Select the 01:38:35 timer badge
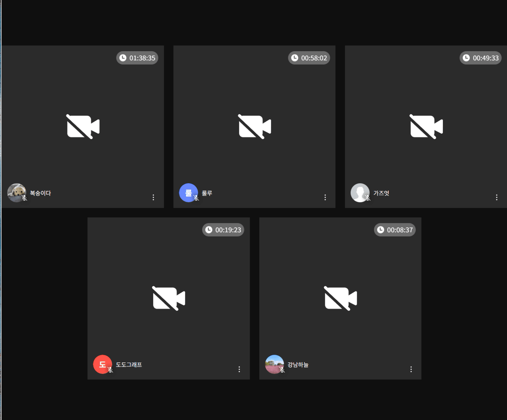The height and width of the screenshot is (420, 507). coord(137,58)
